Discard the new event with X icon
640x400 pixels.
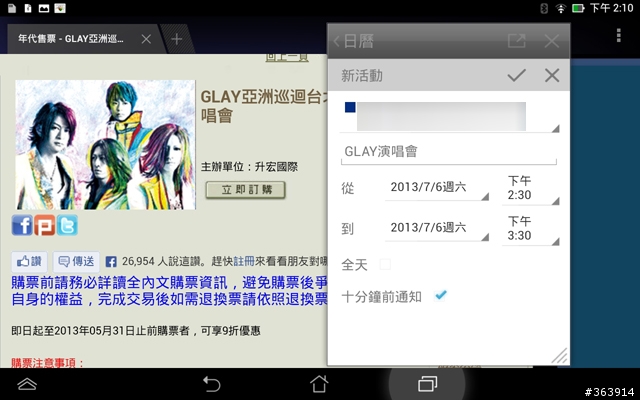coord(552,76)
